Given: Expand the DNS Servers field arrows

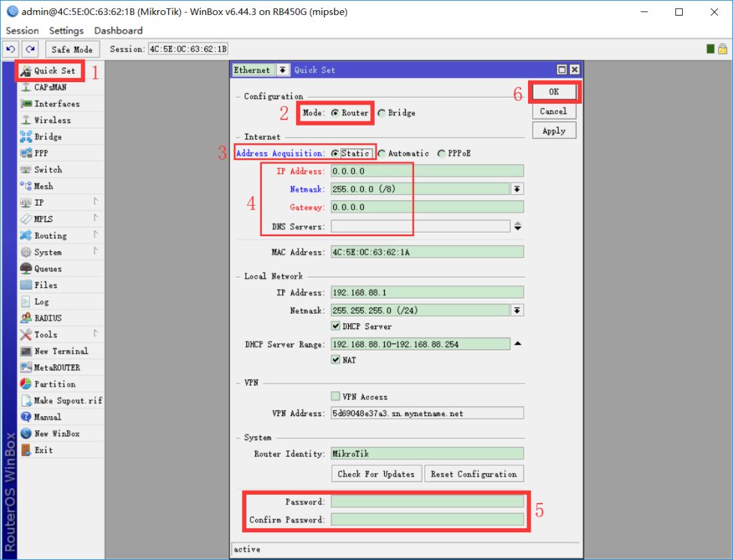Looking at the screenshot, I should pyautogui.click(x=517, y=226).
